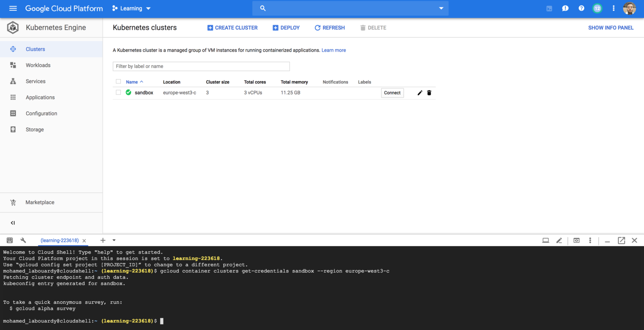This screenshot has width=644, height=330.
Task: Edit the sandbox cluster pencil icon
Action: pos(420,93)
